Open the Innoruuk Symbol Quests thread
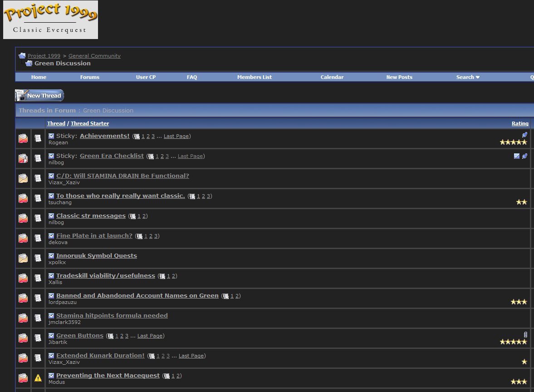The width and height of the screenshot is (534, 392). 96,256
